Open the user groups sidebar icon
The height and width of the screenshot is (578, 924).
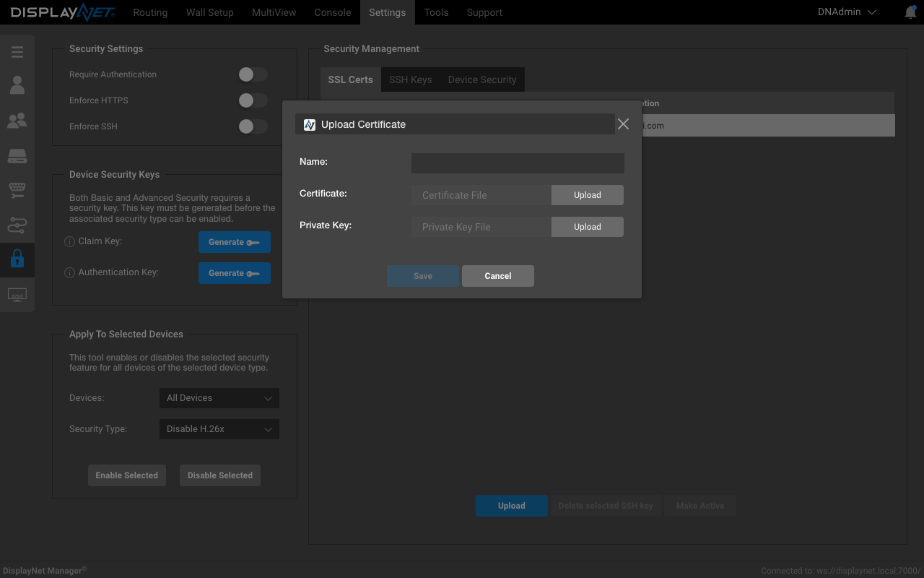click(x=17, y=121)
